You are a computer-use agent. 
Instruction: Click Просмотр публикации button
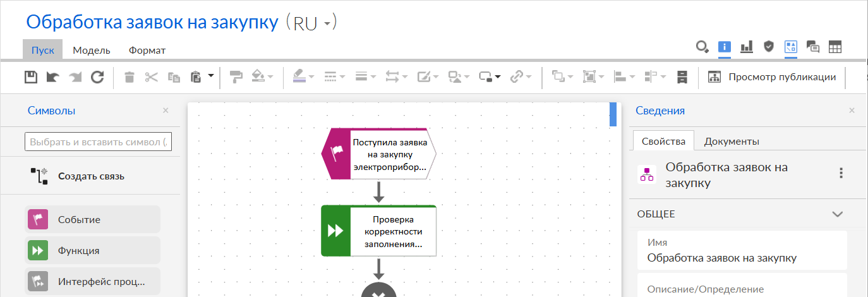tap(772, 77)
